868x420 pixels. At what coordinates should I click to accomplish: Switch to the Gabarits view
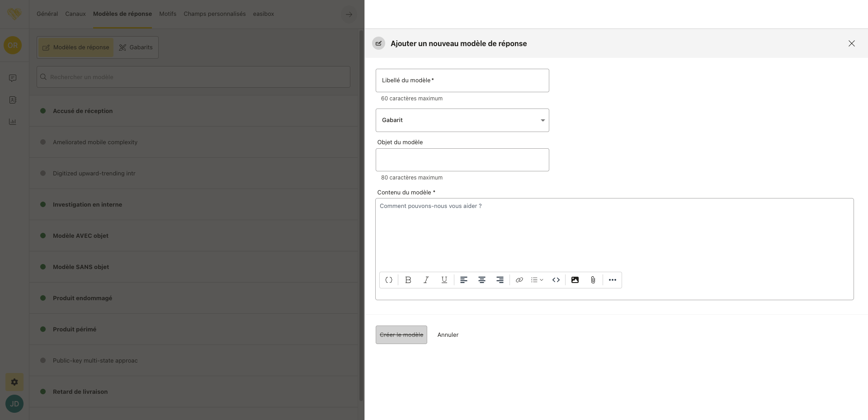(x=136, y=47)
